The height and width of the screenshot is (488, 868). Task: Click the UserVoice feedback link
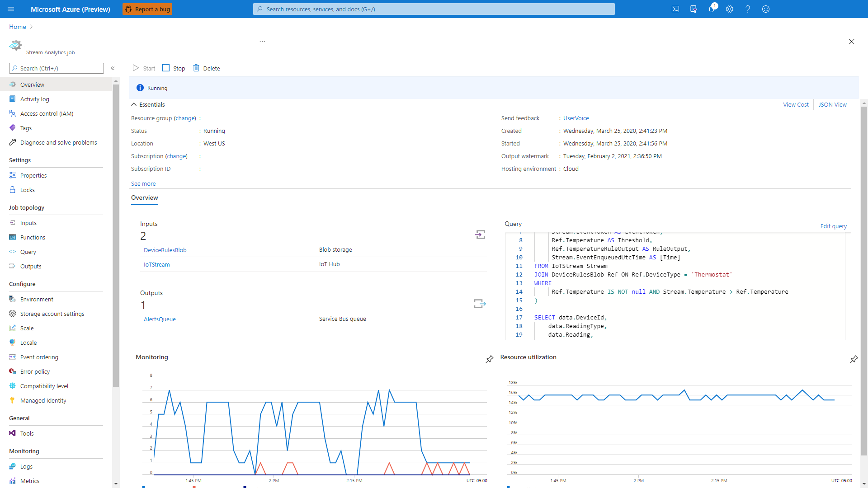[x=576, y=118]
